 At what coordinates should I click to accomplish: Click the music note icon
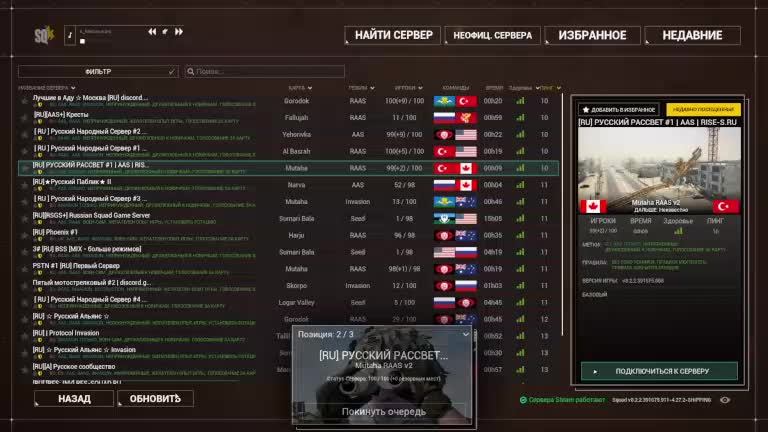(70, 35)
